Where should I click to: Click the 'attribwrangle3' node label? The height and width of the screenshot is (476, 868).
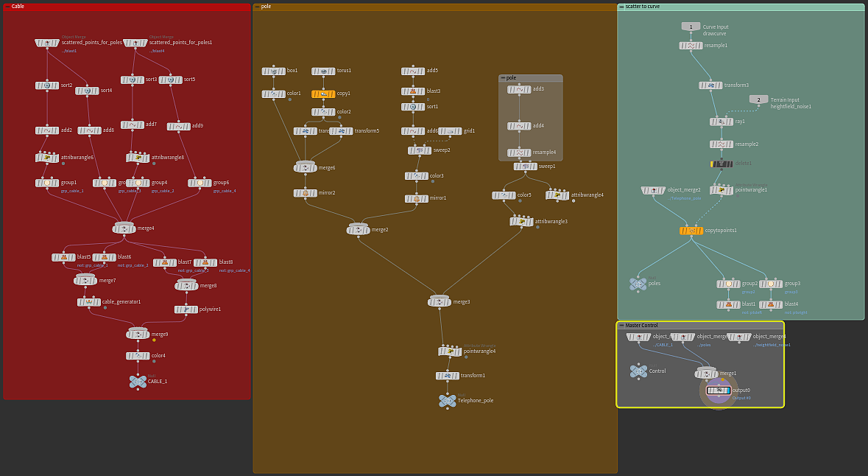pos(551,222)
